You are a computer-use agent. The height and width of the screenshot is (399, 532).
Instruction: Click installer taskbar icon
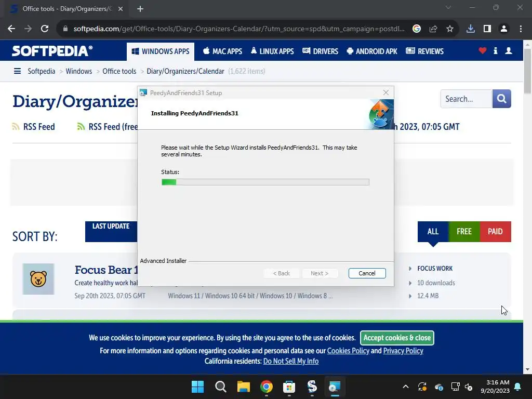point(335,387)
